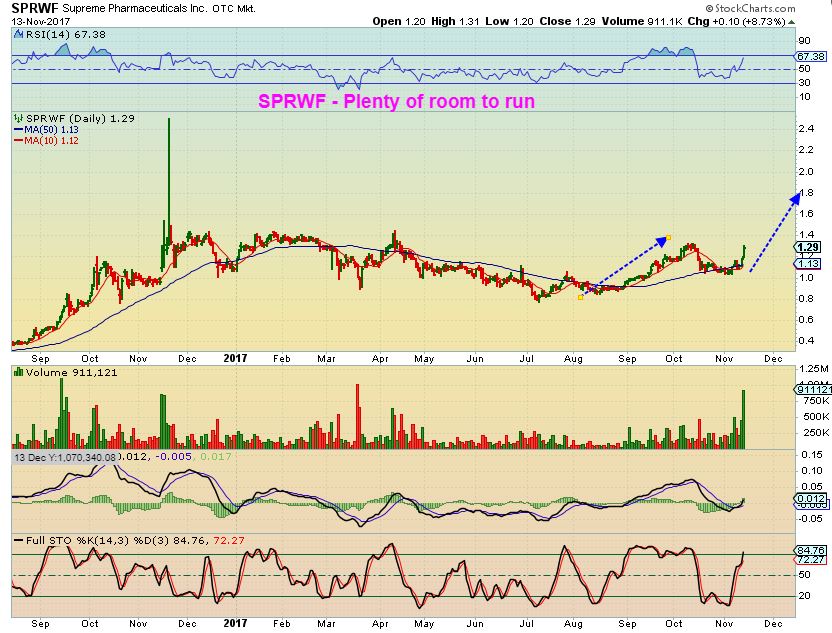Viewport: 832px width, 633px height.
Task: Click the 500K volume axis label
Action: [x=816, y=417]
